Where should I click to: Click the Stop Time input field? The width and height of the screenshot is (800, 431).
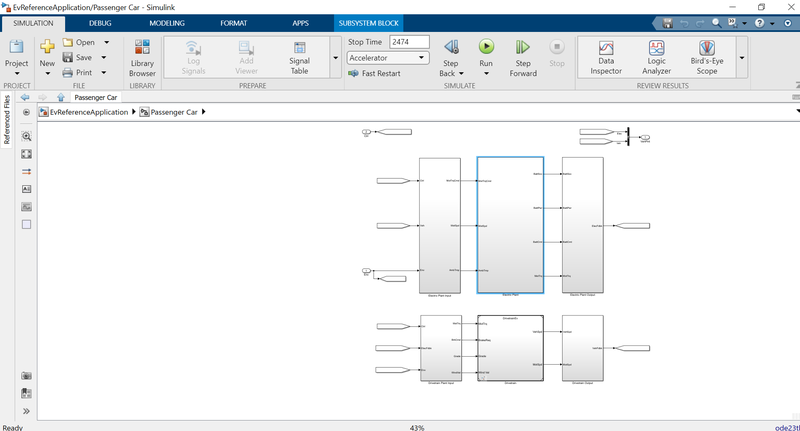pyautogui.click(x=409, y=42)
